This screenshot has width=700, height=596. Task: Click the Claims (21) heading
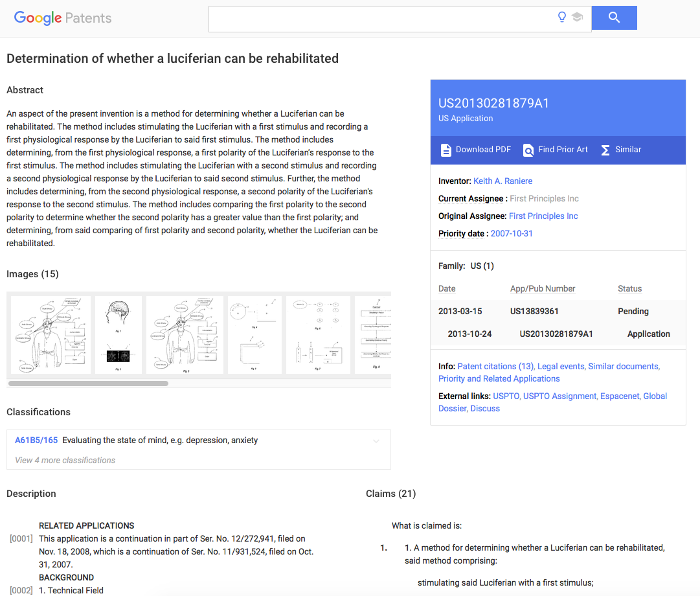click(x=390, y=494)
